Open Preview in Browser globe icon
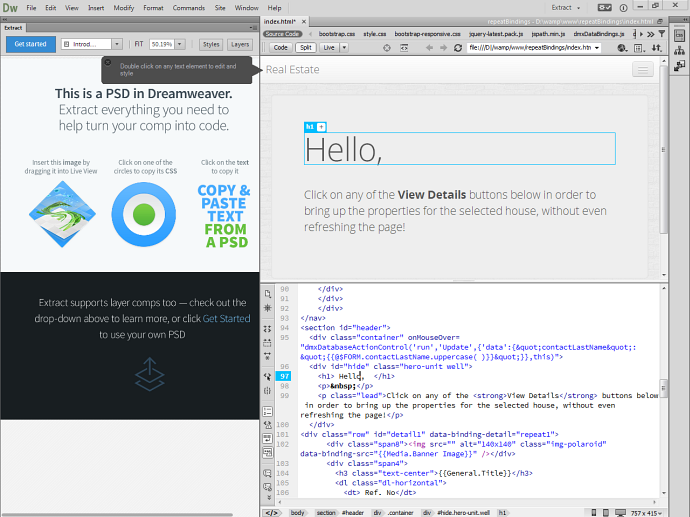This screenshot has width=690, height=517. [622, 48]
